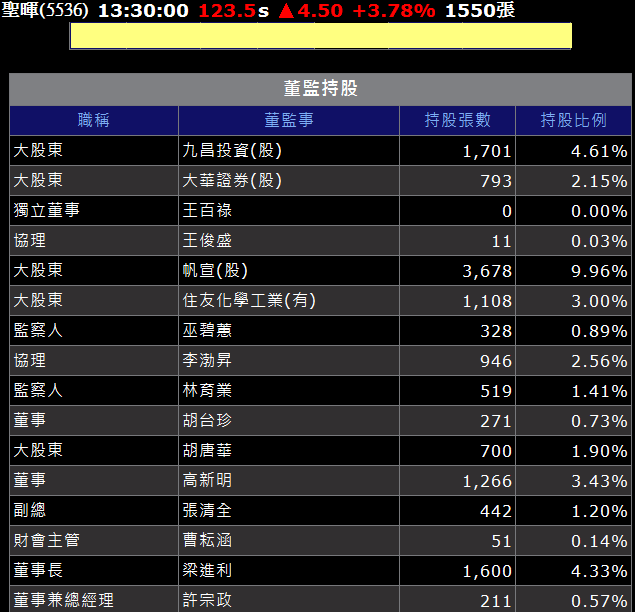Click the 2.15% ratio value
Image resolution: width=635 pixels, height=612 pixels.
click(599, 181)
